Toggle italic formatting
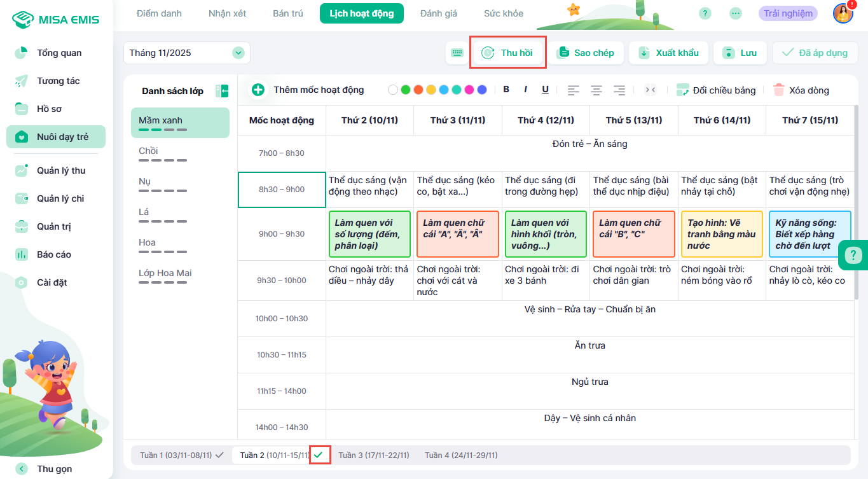Image resolution: width=868 pixels, height=479 pixels. click(x=525, y=90)
